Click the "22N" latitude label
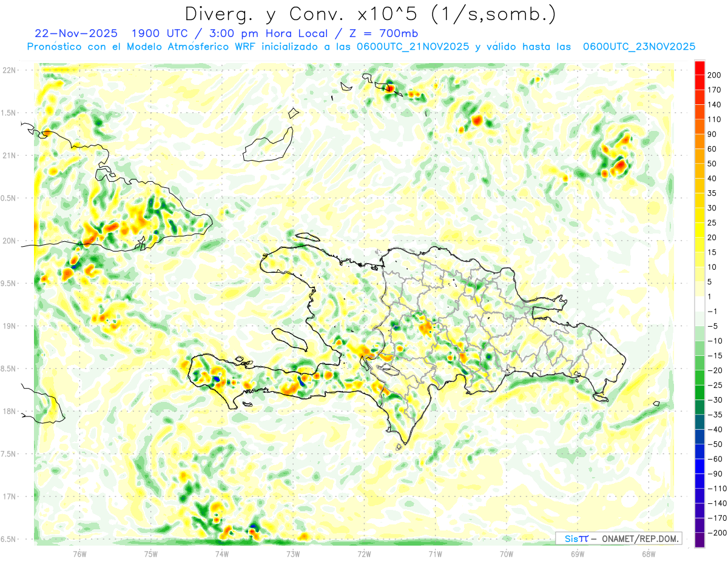728x562 pixels. pyautogui.click(x=9, y=70)
